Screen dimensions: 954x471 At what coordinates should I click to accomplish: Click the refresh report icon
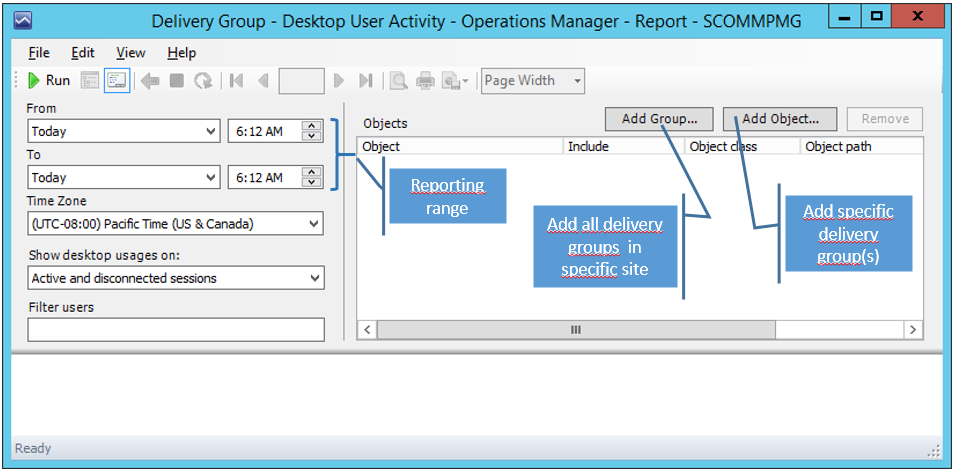tap(203, 81)
